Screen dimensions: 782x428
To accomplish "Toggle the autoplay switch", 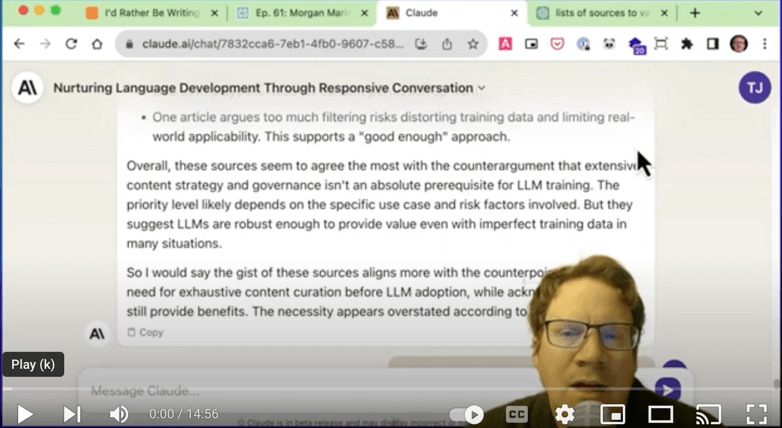I will coord(467,413).
